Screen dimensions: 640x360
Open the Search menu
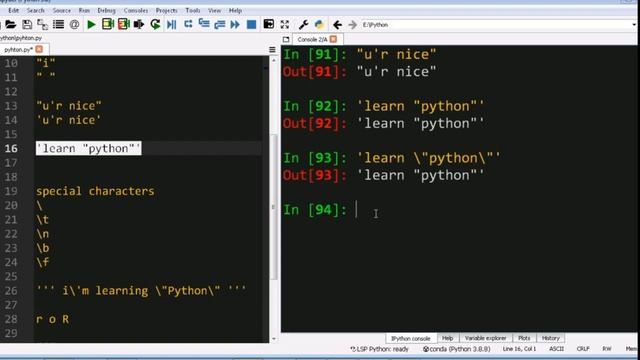click(36, 10)
